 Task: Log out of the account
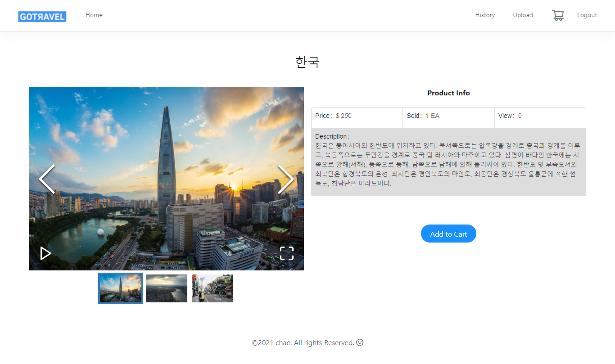coord(587,15)
